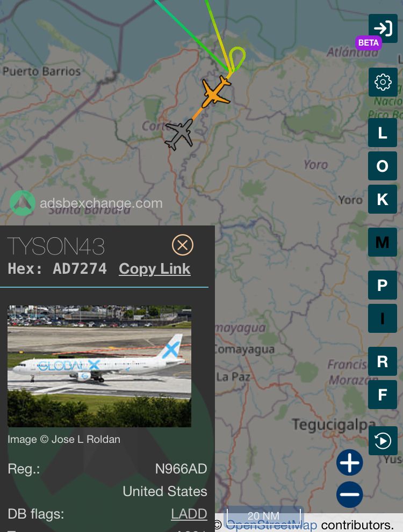Click the Copy Link link

[x=154, y=269]
